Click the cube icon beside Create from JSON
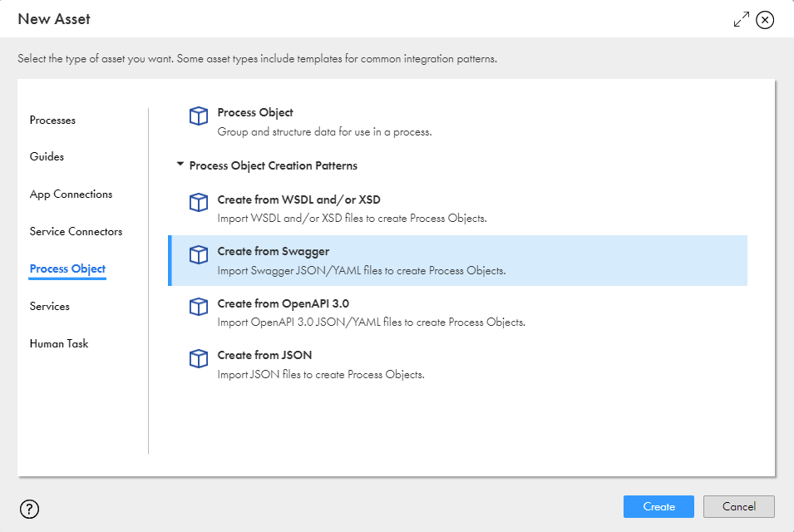Screen dimensions: 794x532 point(199,359)
